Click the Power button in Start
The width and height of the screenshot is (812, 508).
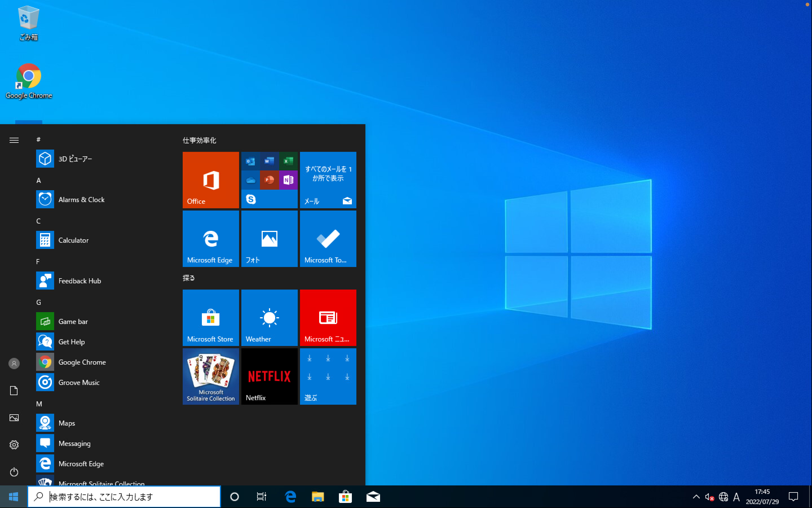[x=14, y=472]
